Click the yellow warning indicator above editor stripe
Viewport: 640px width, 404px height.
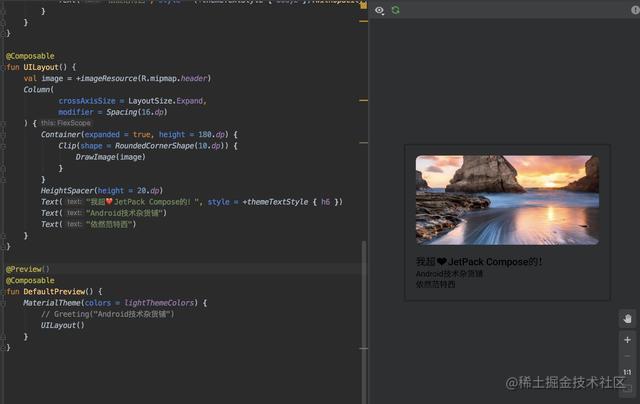tap(363, 5)
